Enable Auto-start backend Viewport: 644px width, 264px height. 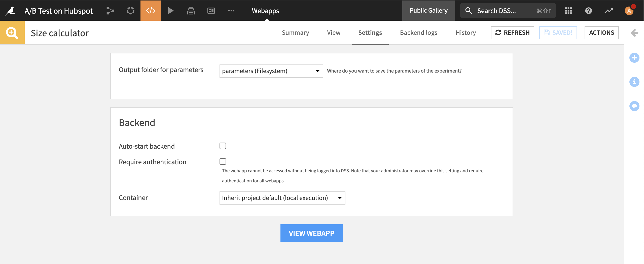pyautogui.click(x=223, y=146)
